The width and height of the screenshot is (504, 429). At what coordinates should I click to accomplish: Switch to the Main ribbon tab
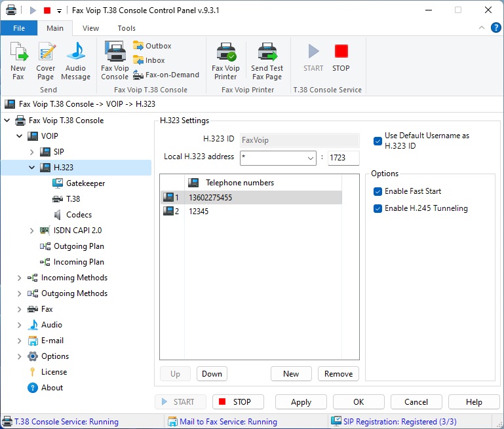(55, 28)
